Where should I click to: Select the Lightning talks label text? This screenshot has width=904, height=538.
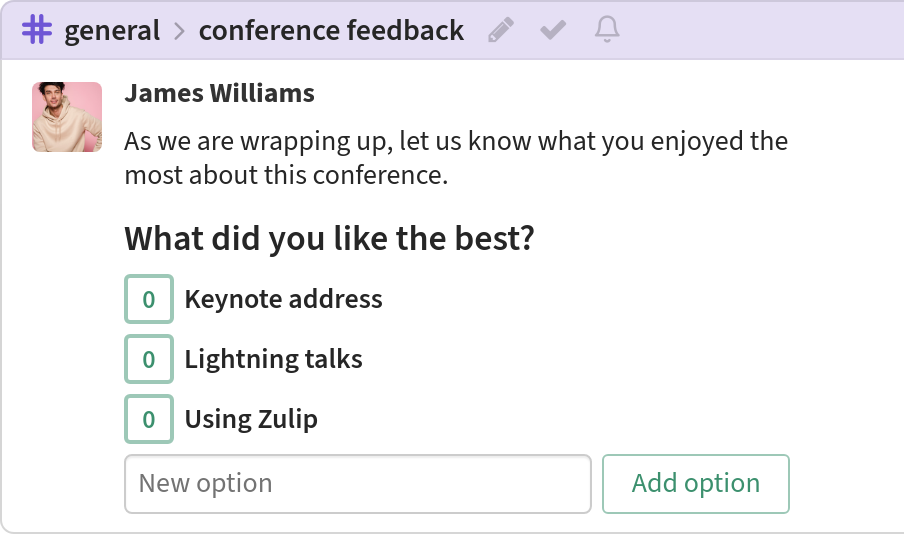pos(273,359)
